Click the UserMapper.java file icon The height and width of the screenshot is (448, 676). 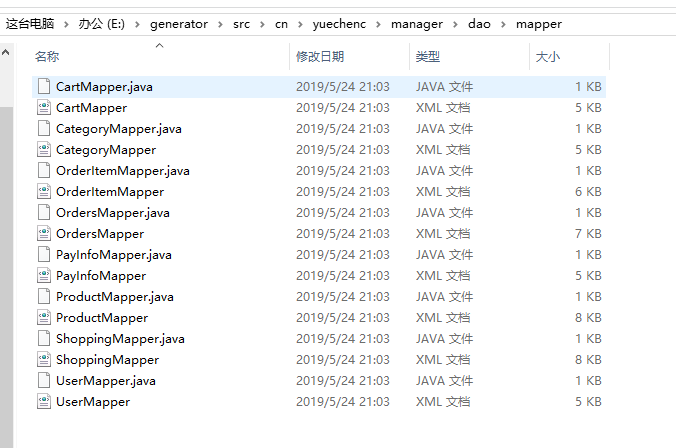pos(44,380)
